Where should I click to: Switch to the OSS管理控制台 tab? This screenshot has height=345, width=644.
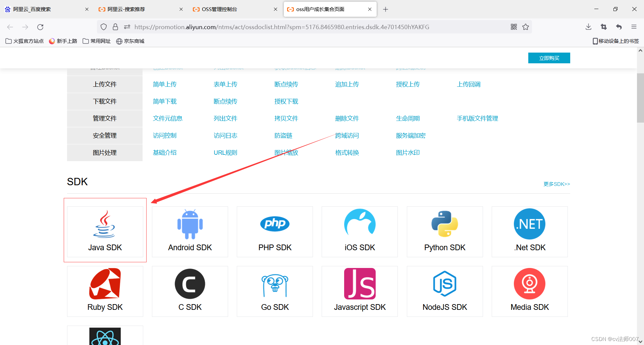(235, 9)
